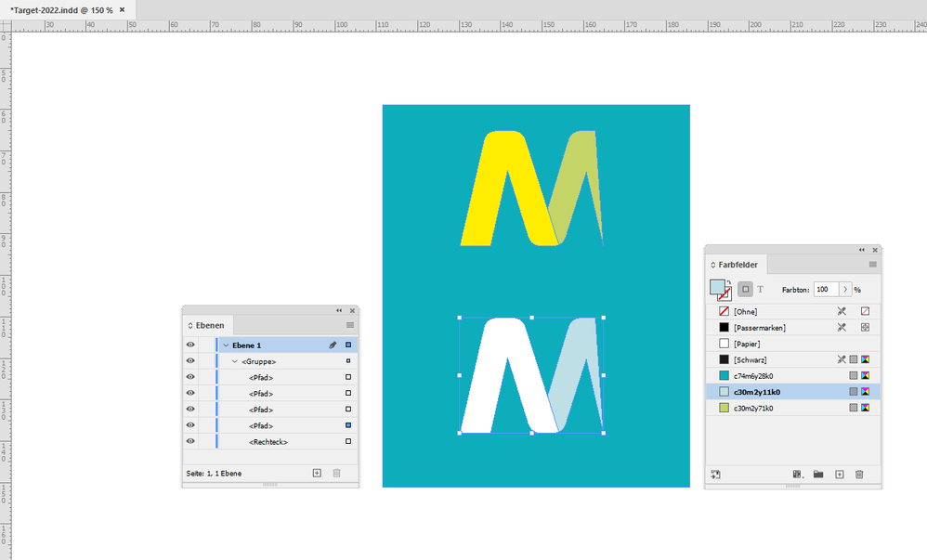
Task: Select the 'Formatting affects text' T icon
Action: (x=761, y=289)
